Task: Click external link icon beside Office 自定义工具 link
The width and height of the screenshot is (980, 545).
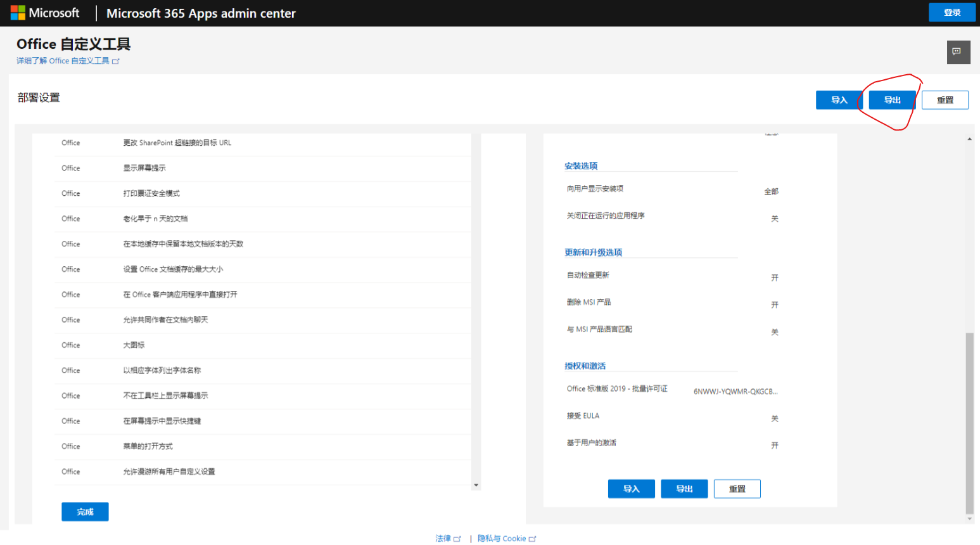Action: click(x=116, y=61)
